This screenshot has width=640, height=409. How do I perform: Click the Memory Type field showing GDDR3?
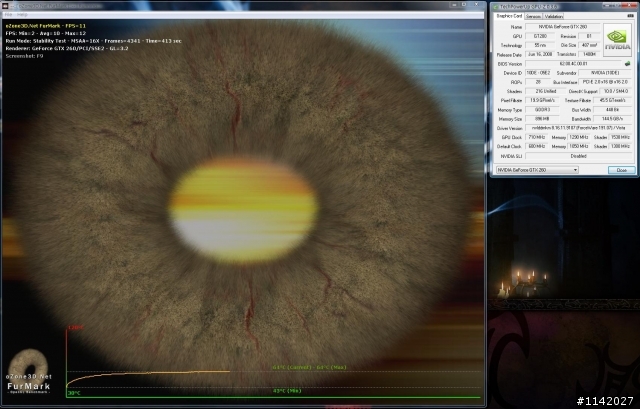(x=542, y=110)
